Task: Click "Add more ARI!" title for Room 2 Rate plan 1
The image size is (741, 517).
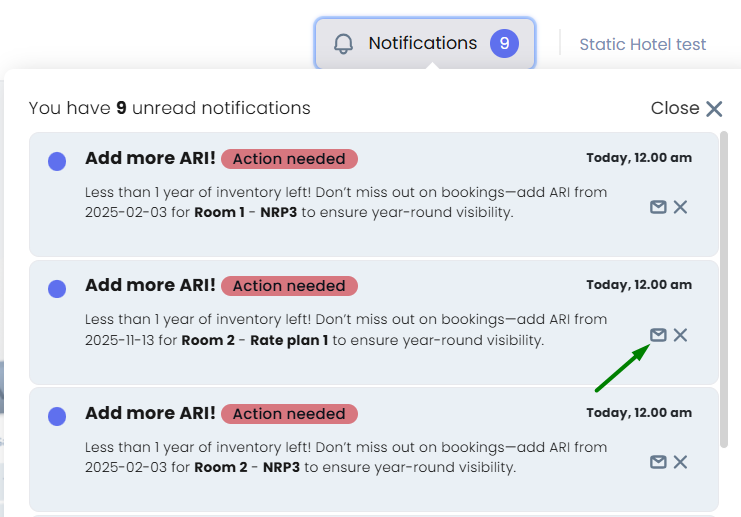Action: [150, 285]
